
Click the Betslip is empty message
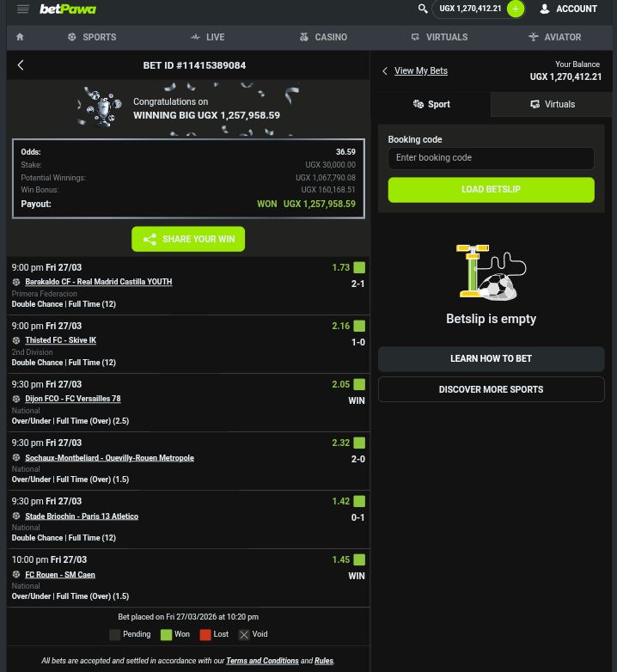[x=491, y=319]
